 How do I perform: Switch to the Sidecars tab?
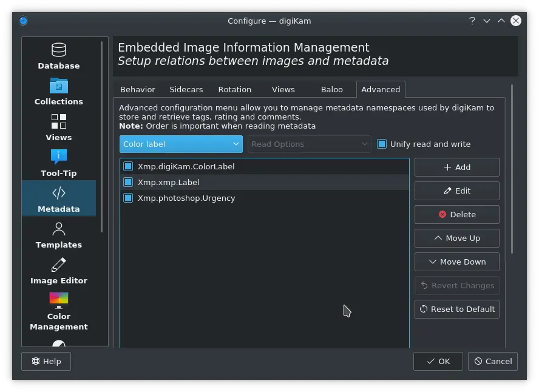coord(186,89)
